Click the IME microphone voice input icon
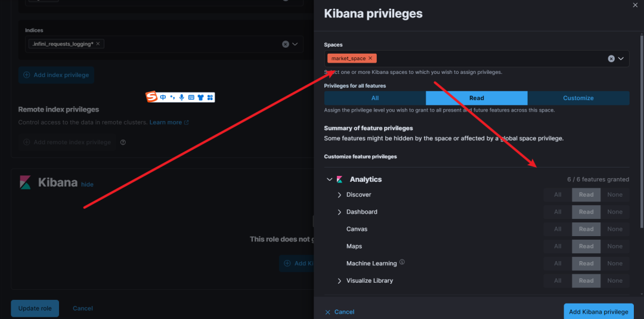 pyautogui.click(x=181, y=97)
